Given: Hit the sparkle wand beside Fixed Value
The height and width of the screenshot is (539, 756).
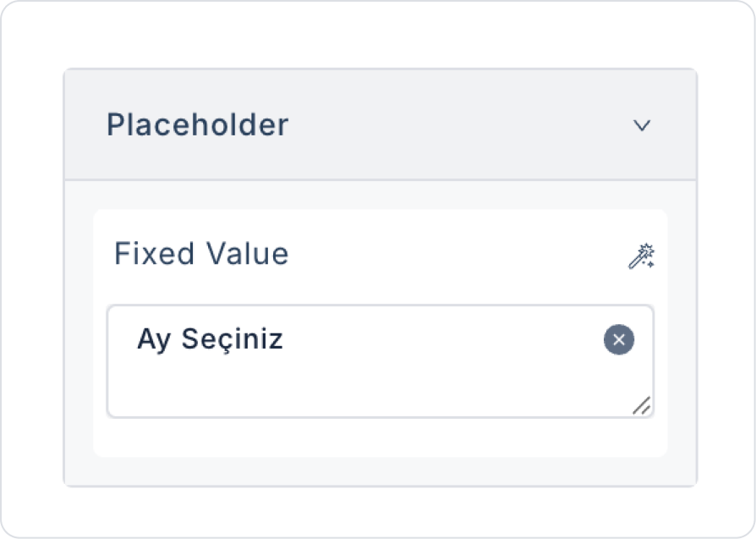Looking at the screenshot, I should 642,256.
